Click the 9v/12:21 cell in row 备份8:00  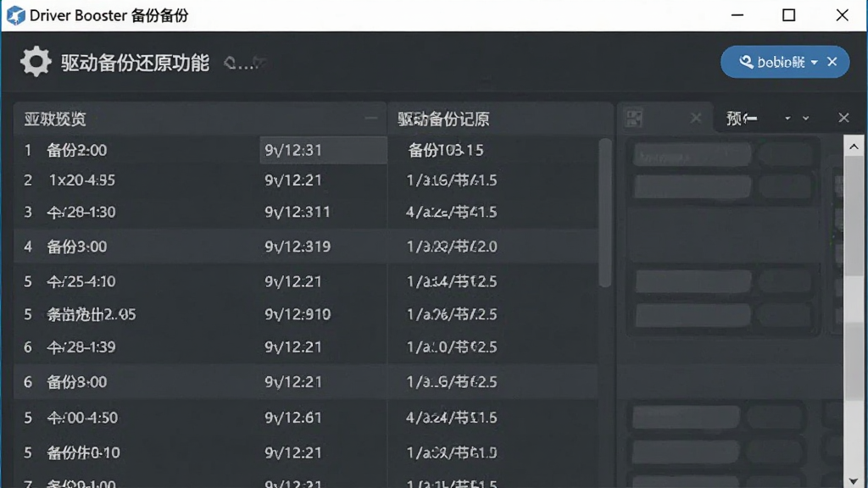coord(292,382)
